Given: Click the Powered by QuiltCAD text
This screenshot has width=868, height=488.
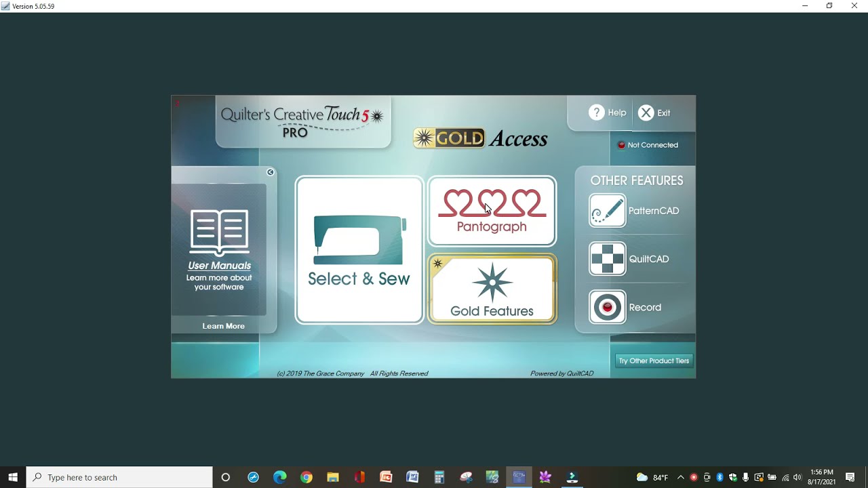Looking at the screenshot, I should (561, 373).
